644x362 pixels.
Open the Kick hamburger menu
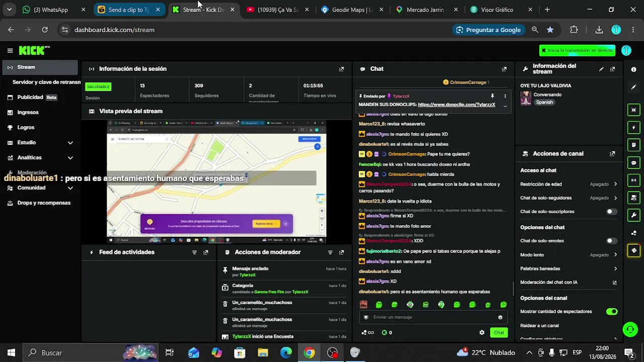pos(10,50)
